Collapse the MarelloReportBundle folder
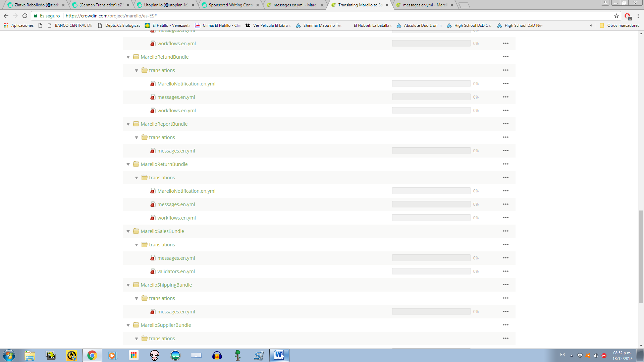 point(128,124)
